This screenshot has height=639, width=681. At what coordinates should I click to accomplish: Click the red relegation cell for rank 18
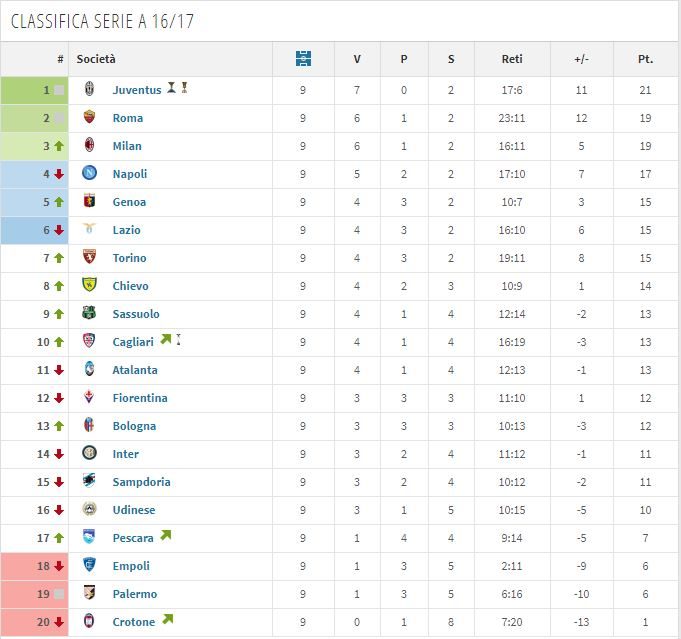pos(34,566)
